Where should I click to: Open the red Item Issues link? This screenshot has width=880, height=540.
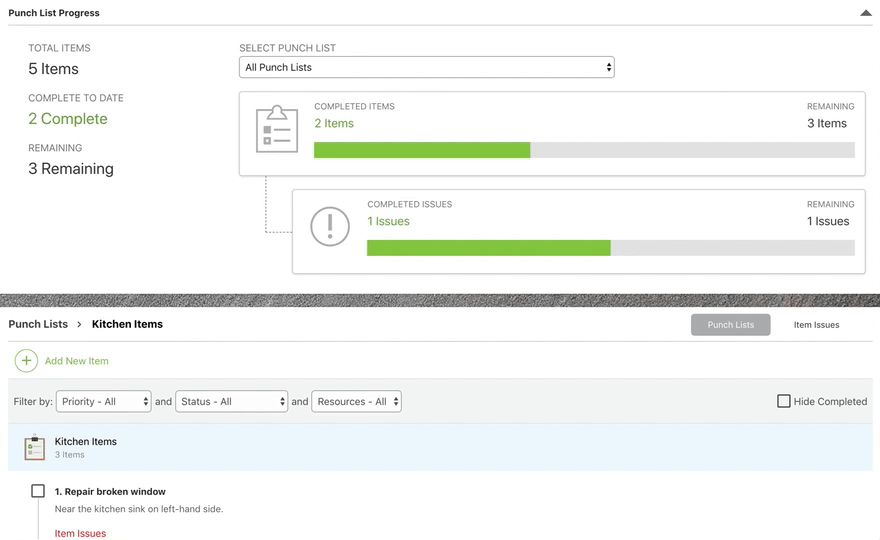[x=80, y=533]
